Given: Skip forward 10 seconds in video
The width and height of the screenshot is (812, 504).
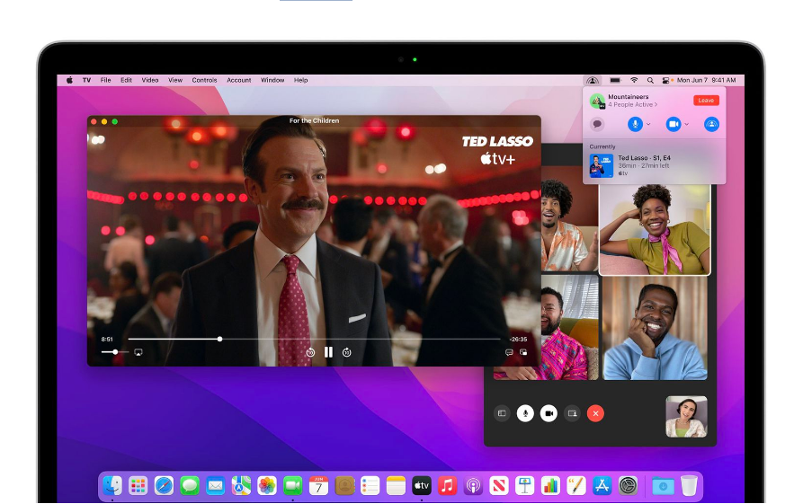Looking at the screenshot, I should click(x=346, y=352).
